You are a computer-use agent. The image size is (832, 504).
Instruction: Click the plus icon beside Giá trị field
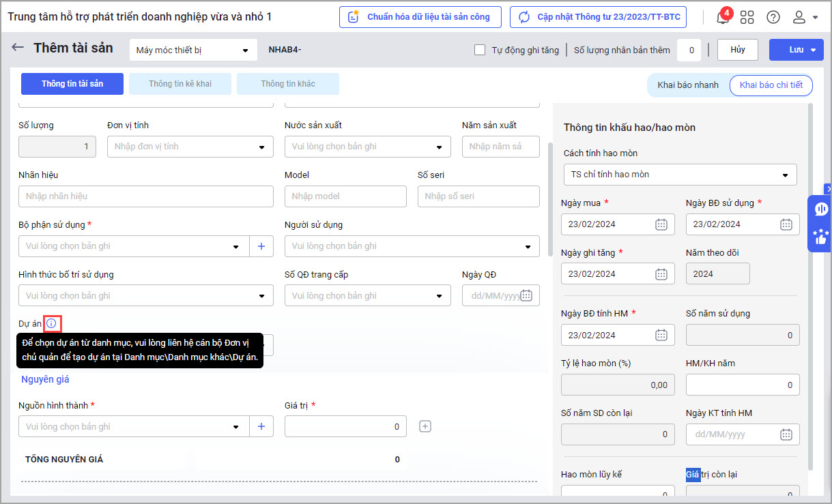[425, 426]
